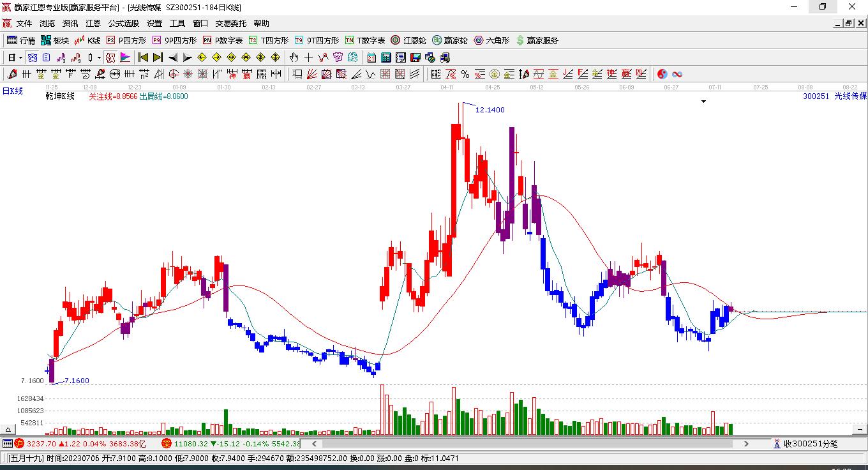868x470 pixels.
Task: Click the 赢家服务 button
Action: pyautogui.click(x=537, y=40)
